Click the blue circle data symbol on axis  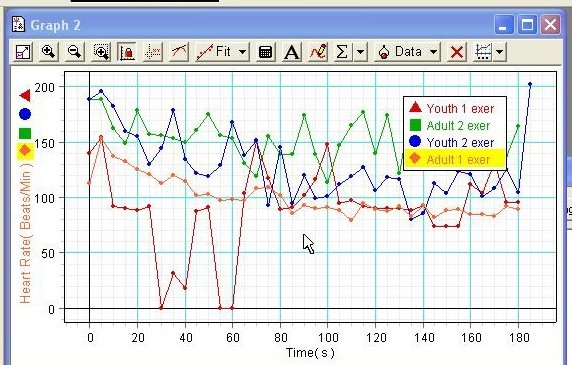click(x=25, y=114)
